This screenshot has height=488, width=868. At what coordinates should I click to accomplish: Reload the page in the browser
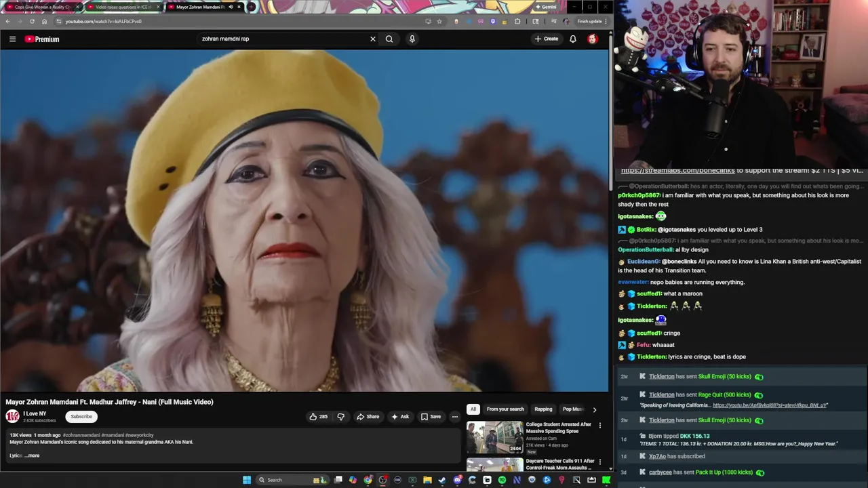[x=32, y=21]
